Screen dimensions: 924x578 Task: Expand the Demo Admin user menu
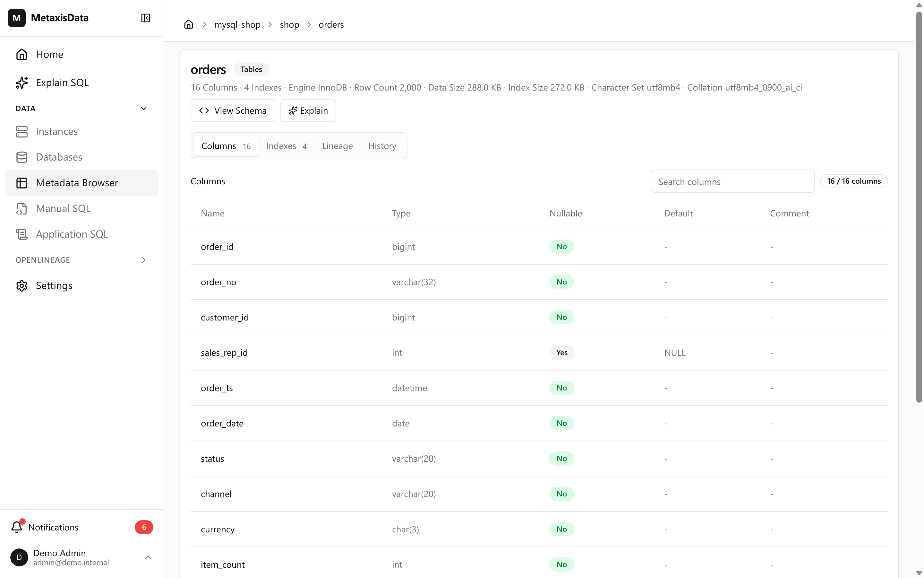148,557
